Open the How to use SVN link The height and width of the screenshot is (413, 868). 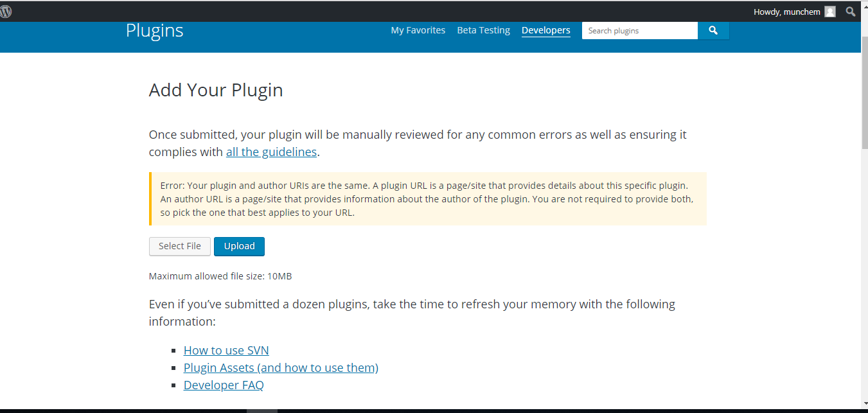pyautogui.click(x=226, y=350)
